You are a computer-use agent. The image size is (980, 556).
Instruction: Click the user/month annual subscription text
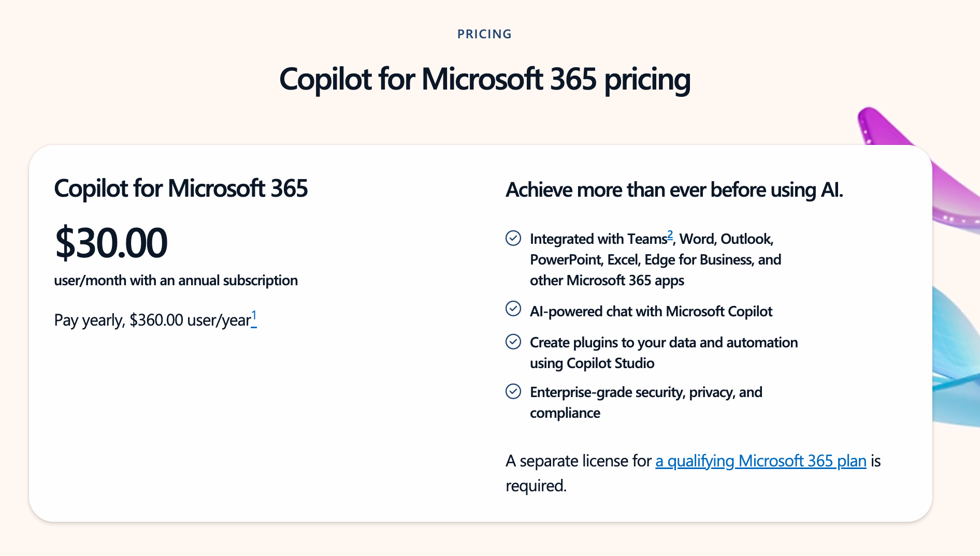[176, 281]
